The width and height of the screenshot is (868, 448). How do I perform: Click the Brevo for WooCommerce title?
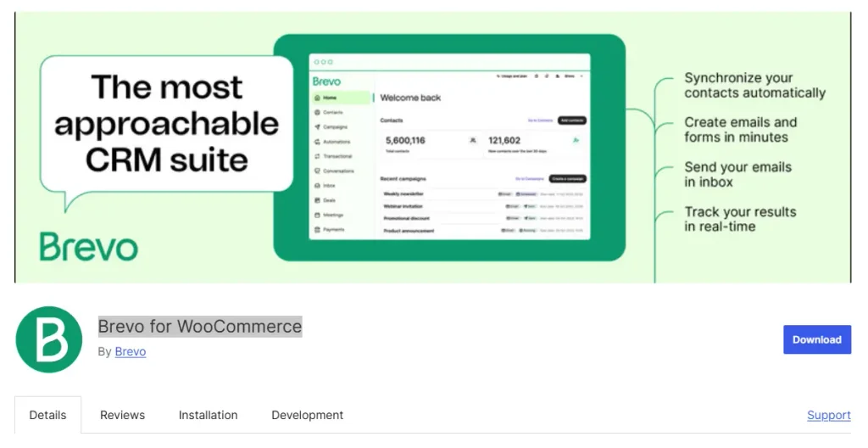pos(200,326)
